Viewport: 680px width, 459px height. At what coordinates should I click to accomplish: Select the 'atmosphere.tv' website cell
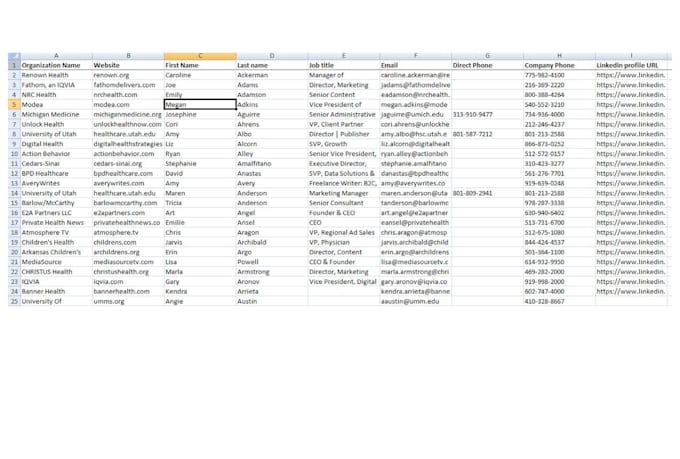tap(128, 233)
